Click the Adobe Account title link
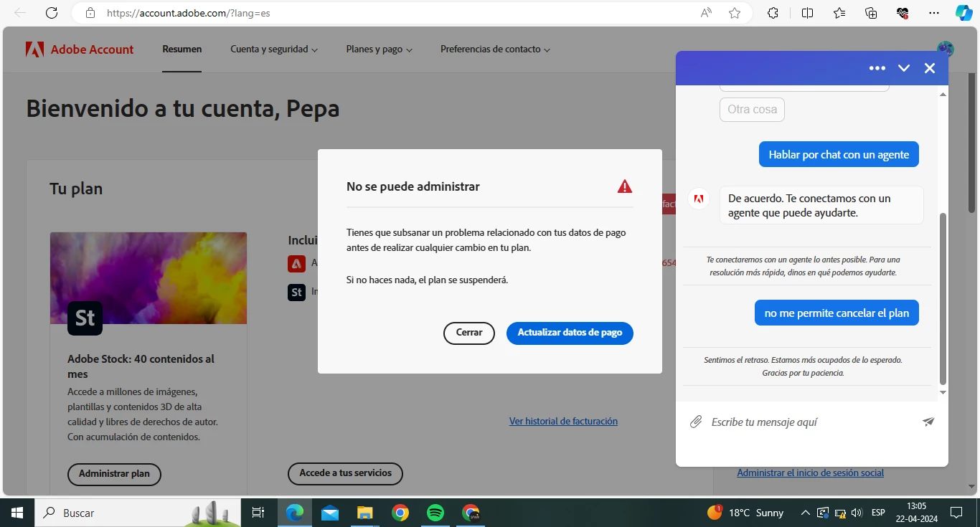Image resolution: width=980 pixels, height=527 pixels. (92, 49)
